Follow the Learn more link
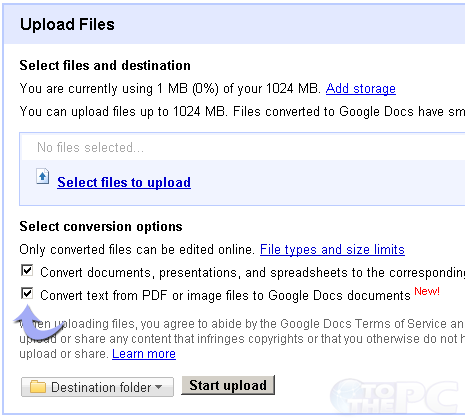 pos(144,354)
